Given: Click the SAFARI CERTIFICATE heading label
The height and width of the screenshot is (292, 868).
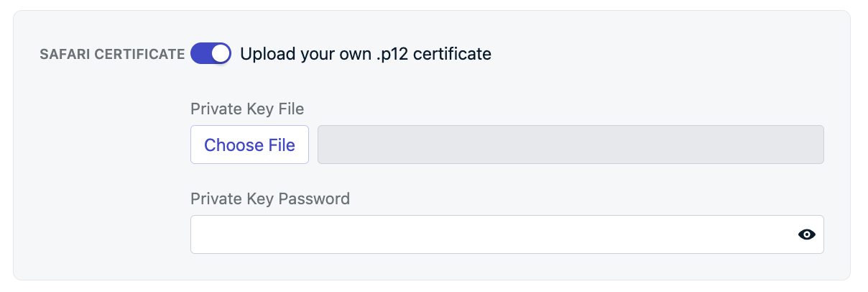Looking at the screenshot, I should 112,54.
